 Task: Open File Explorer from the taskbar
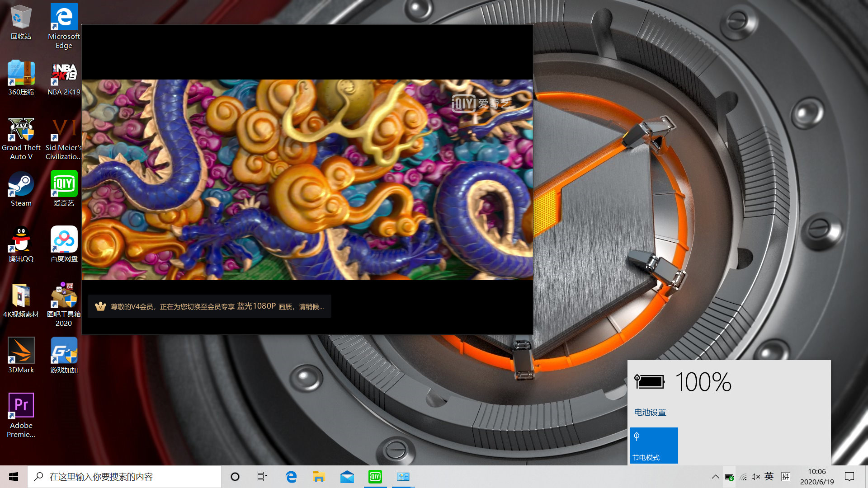point(319,477)
